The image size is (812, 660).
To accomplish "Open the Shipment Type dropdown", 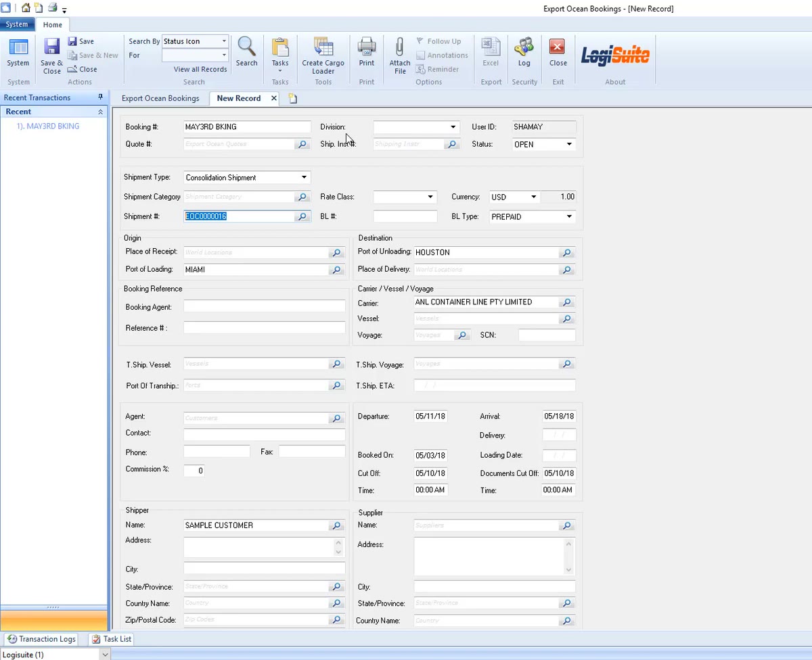I will pyautogui.click(x=304, y=178).
